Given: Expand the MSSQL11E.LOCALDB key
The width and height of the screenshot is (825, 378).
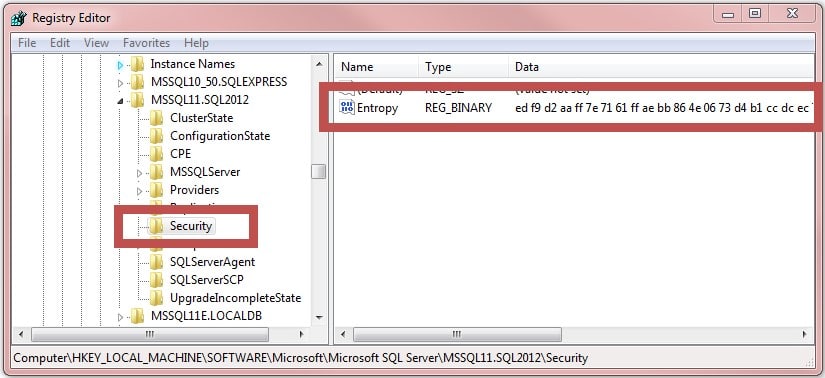Looking at the screenshot, I should (x=120, y=317).
